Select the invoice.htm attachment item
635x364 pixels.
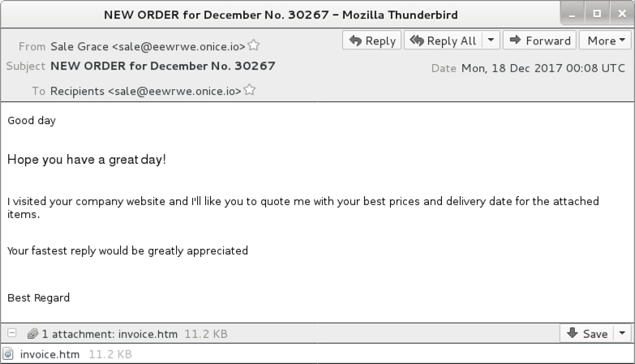(x=67, y=354)
